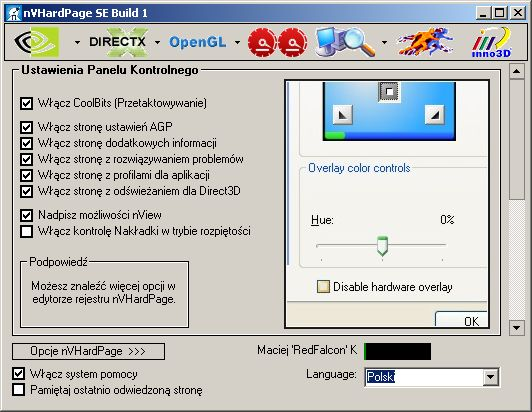The width and height of the screenshot is (532, 412).
Task: Click the second red clock gauge icon
Action: coord(293,42)
